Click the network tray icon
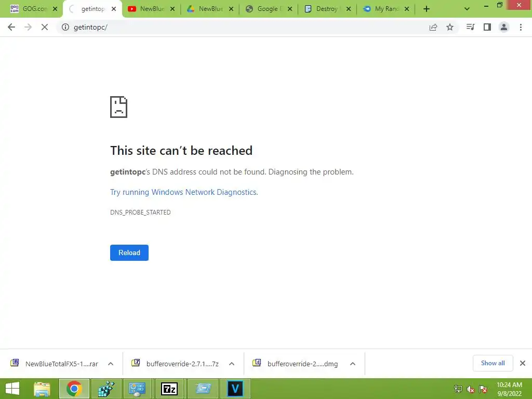This screenshot has height=399, width=532. (458, 389)
